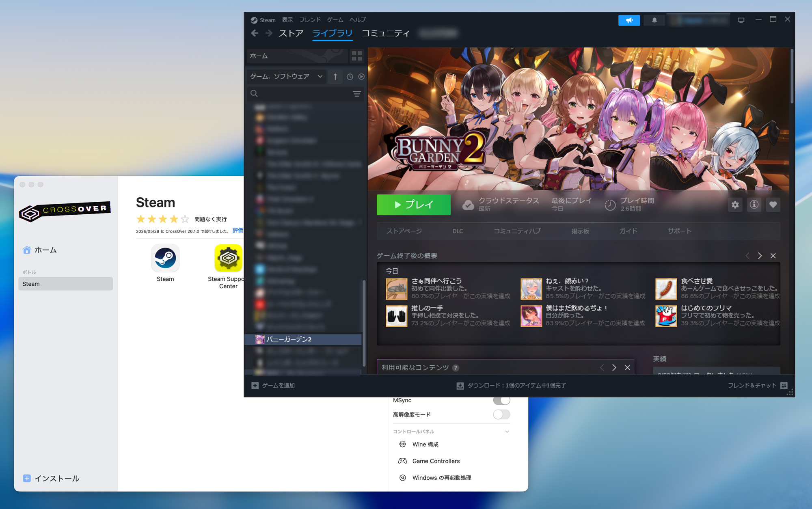The image size is (812, 509).
Task: Show next post-game summary page
Action: pyautogui.click(x=760, y=256)
